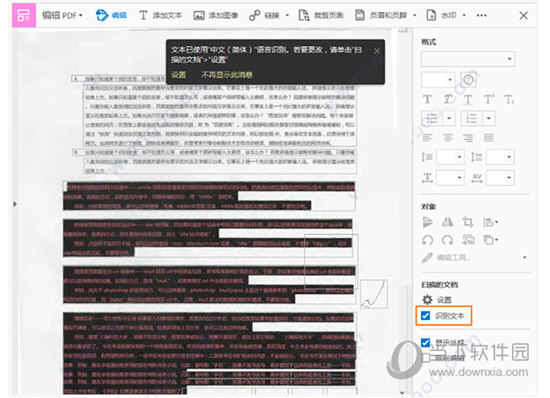
Task: Open the 编辑 PDF dropdown menu
Action: [62, 15]
